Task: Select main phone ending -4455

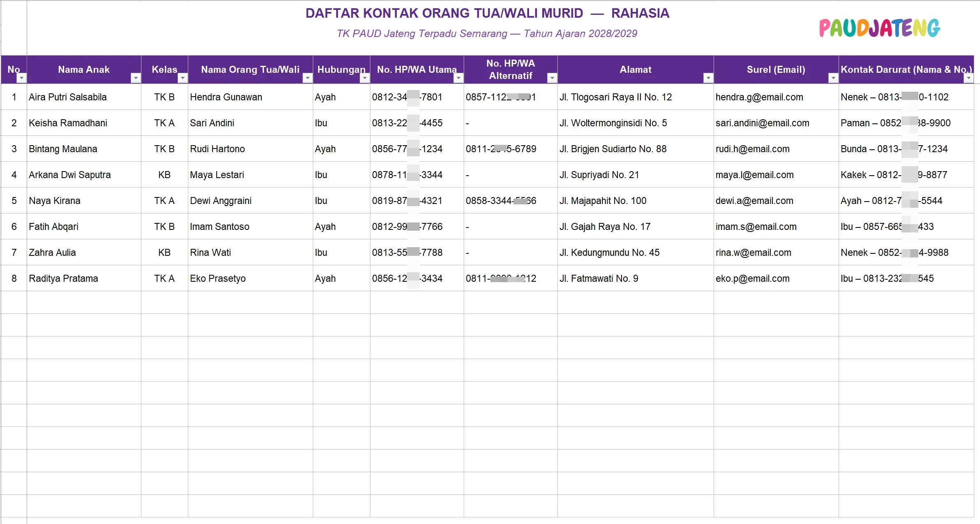Action: pos(417,123)
